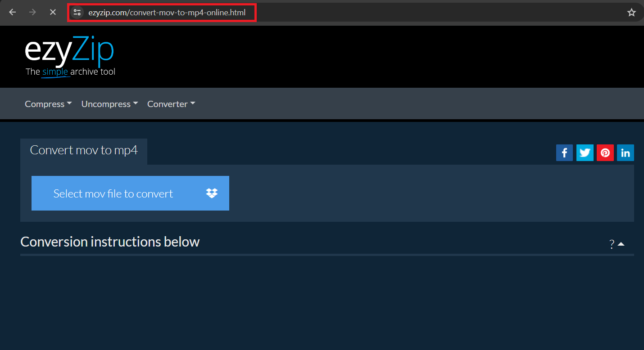
Task: Click the Conversion instructions below heading
Action: point(110,242)
